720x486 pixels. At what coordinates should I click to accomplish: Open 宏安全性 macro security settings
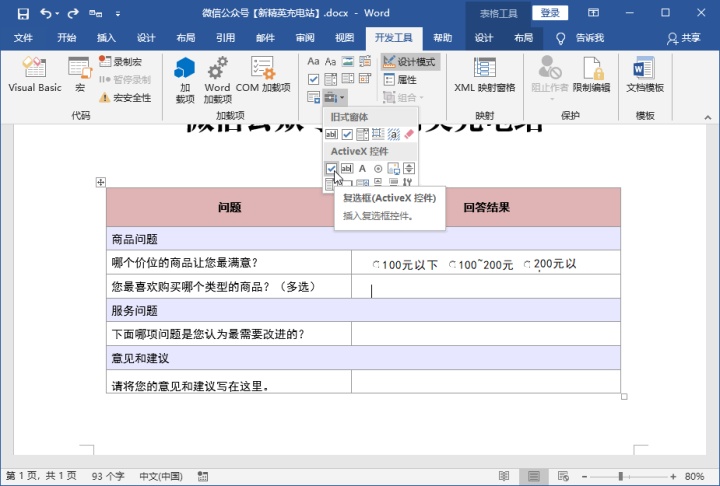point(125,97)
